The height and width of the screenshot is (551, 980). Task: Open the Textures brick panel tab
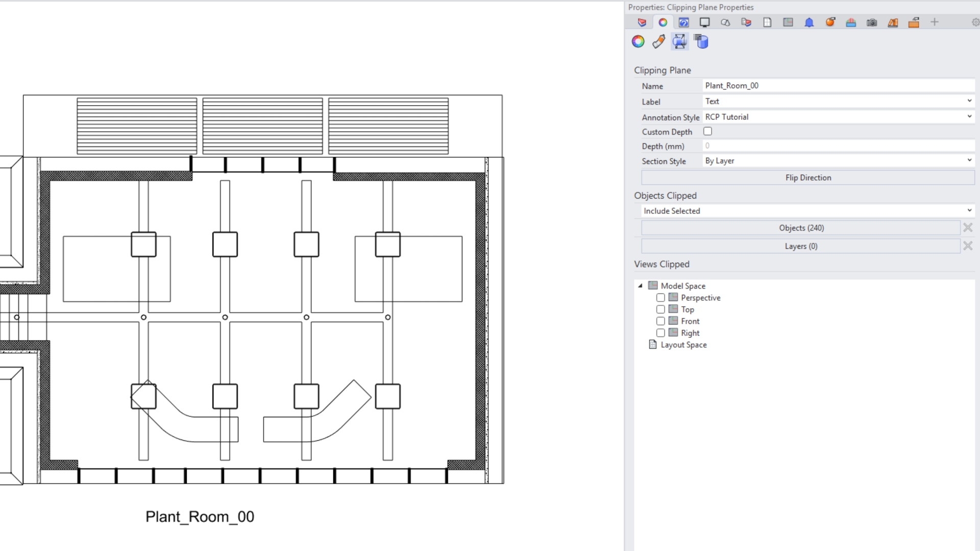(x=914, y=22)
